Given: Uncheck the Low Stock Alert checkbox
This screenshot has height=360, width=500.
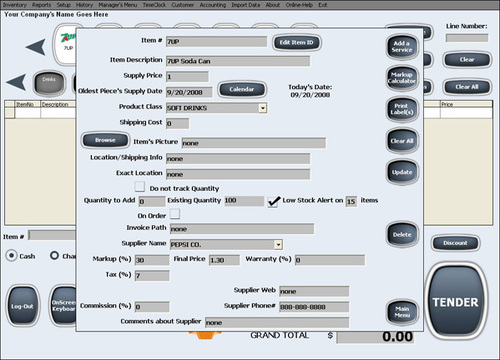Looking at the screenshot, I should coord(273,201).
